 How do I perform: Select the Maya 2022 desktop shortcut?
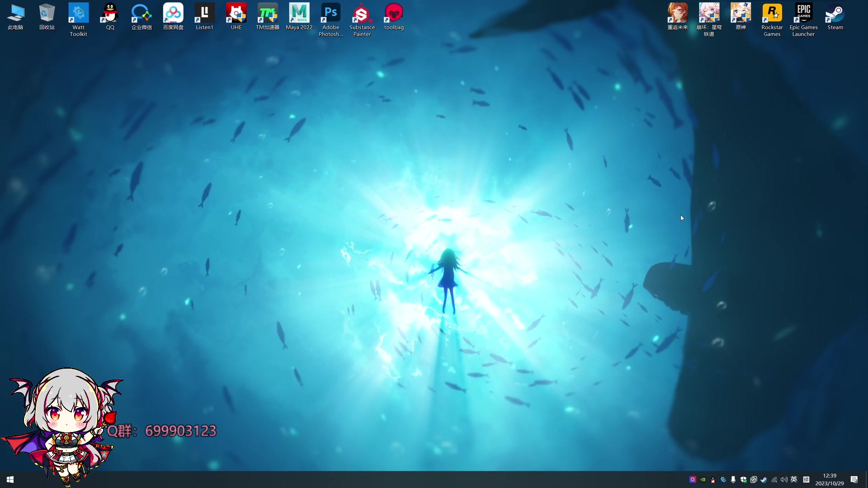click(299, 17)
